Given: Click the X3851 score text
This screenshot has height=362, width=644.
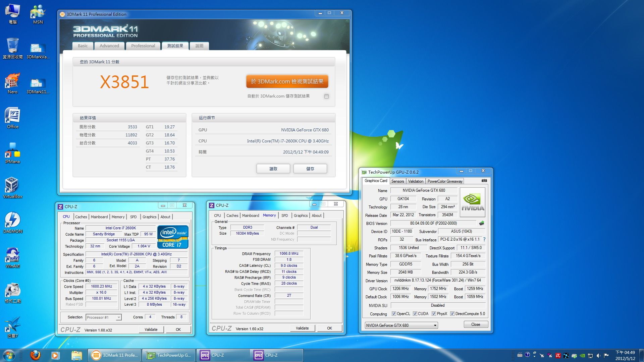Looking at the screenshot, I should 124,82.
